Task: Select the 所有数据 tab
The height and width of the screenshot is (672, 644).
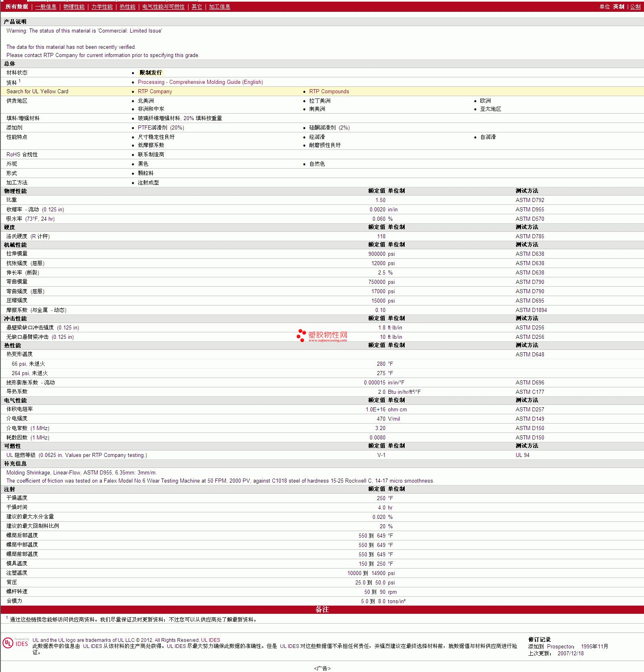Action: click(x=17, y=7)
